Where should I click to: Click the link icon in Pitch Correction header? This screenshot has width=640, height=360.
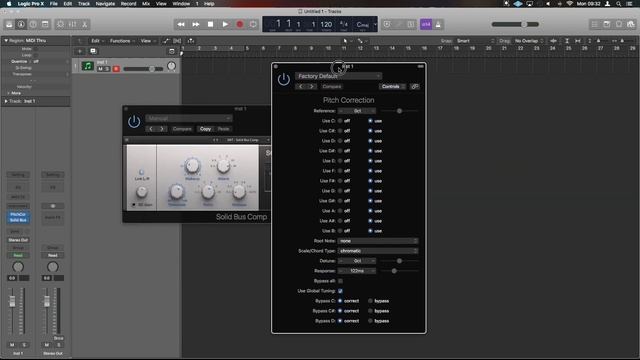(415, 87)
